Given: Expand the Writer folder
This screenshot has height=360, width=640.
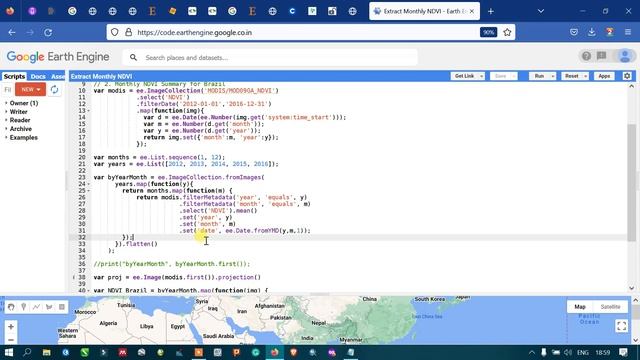Looking at the screenshot, I should click(6, 111).
